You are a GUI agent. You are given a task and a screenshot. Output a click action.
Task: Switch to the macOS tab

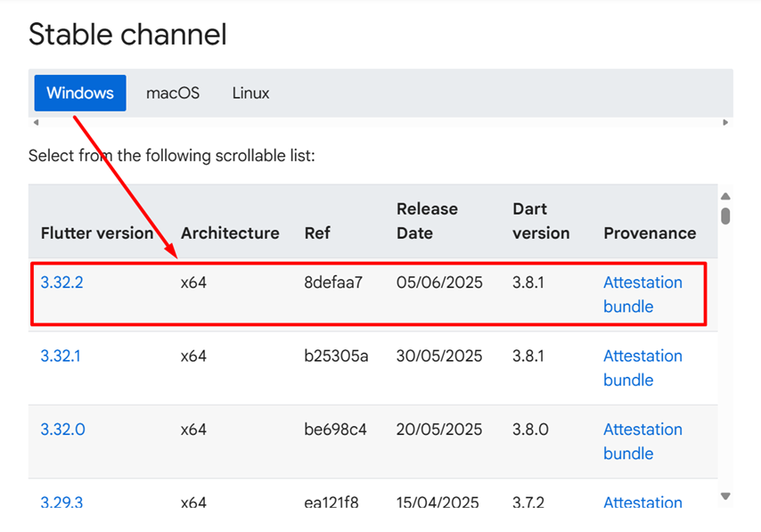173,93
